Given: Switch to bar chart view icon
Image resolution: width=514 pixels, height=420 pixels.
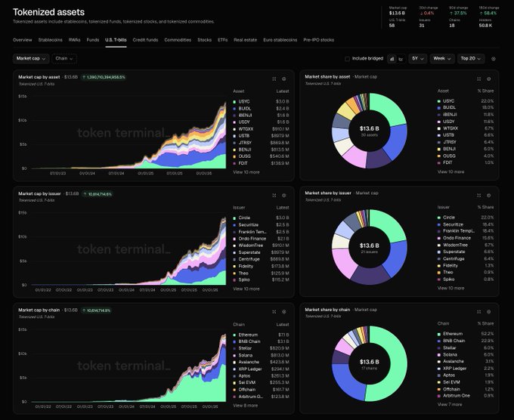Looking at the screenshot, I should pos(392,59).
